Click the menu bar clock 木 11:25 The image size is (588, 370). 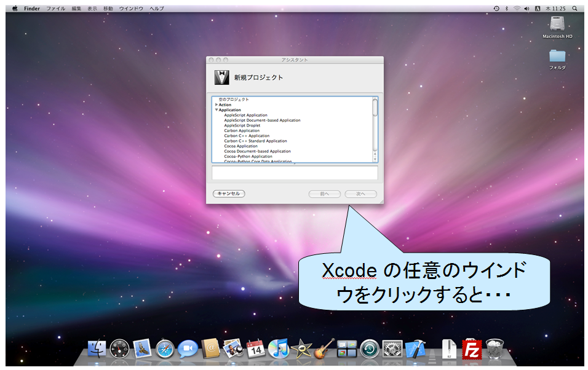point(555,8)
